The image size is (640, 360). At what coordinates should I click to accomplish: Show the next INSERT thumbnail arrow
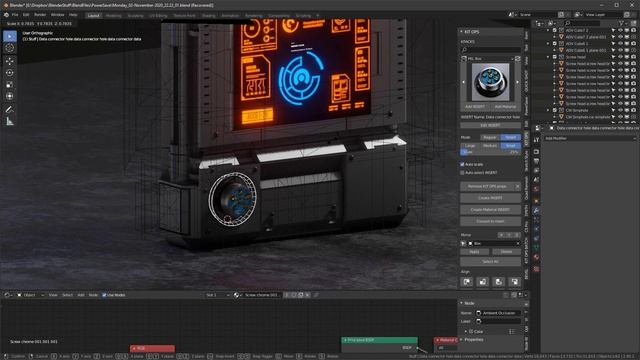(x=518, y=82)
